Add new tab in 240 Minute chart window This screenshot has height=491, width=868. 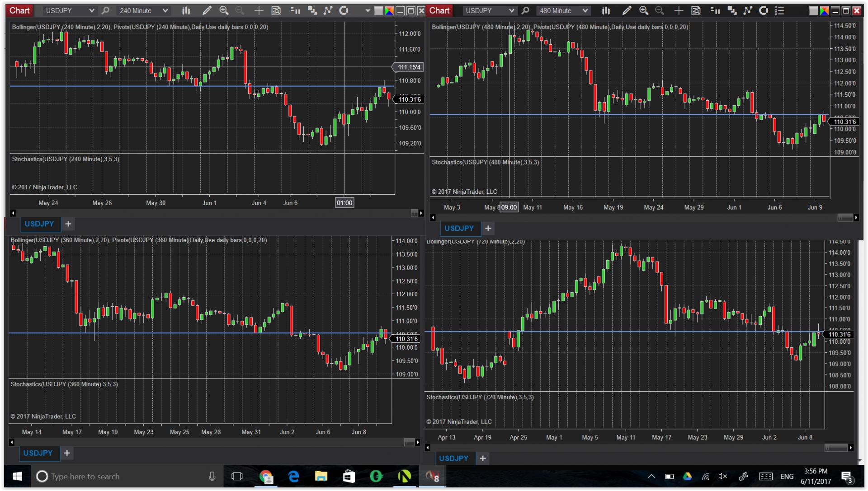[x=68, y=224]
